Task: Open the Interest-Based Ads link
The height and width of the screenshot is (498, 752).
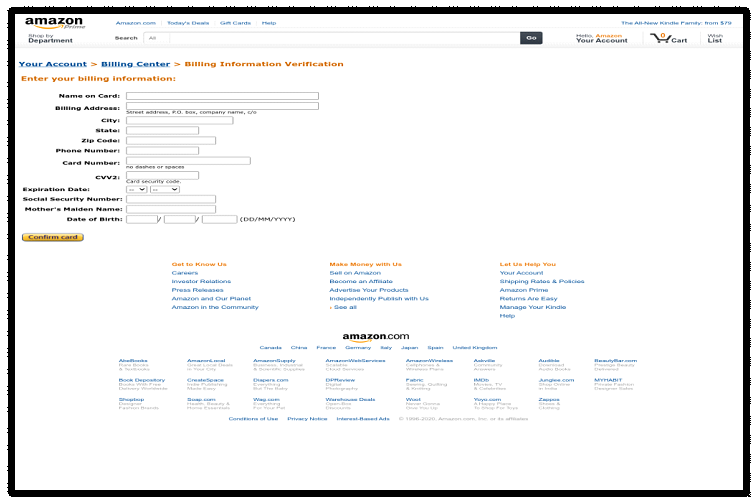Action: coord(363,419)
